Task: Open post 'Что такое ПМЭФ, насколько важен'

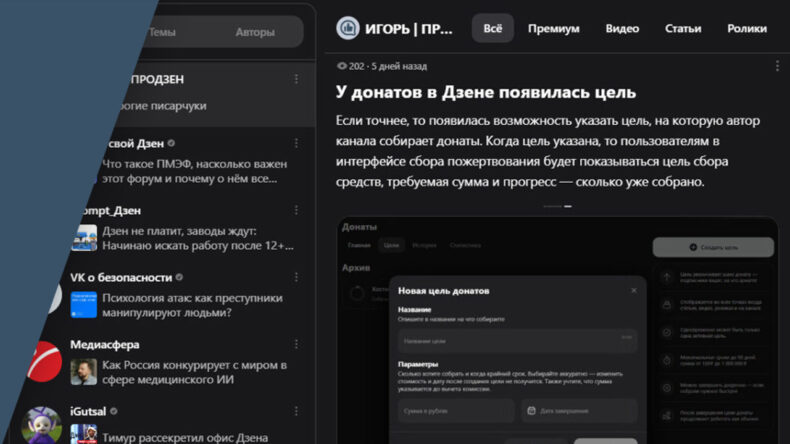Action: click(194, 171)
